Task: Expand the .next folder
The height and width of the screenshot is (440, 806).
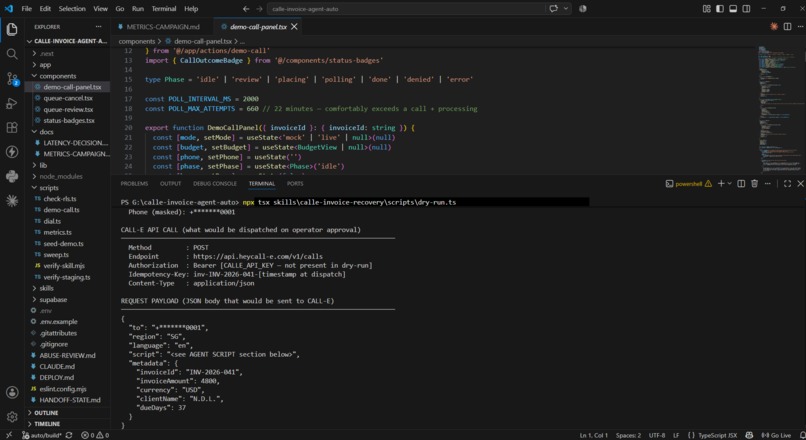Action: point(67,53)
